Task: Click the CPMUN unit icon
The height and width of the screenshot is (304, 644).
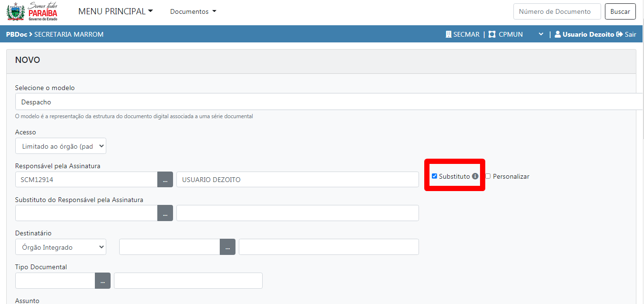Action: click(492, 34)
